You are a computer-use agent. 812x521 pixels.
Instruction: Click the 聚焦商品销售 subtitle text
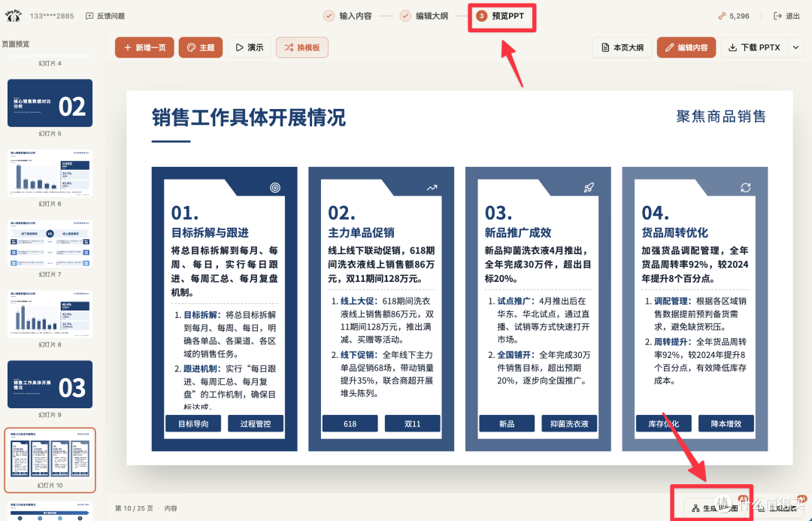tap(721, 117)
